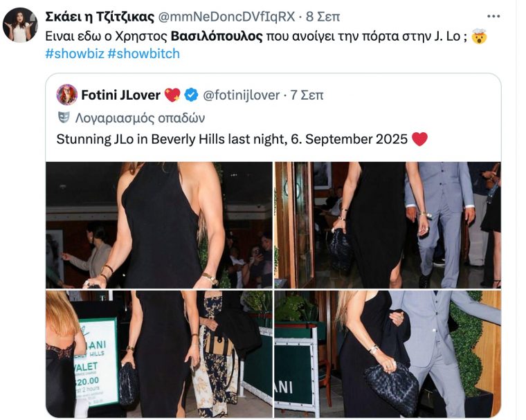Open the bottom-left photo showing the valet sign

[x=158, y=354]
